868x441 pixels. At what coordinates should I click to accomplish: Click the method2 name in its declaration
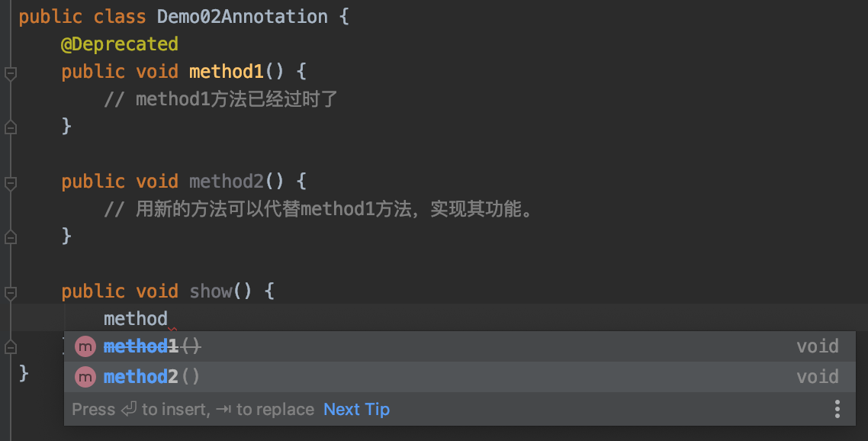pyautogui.click(x=227, y=181)
